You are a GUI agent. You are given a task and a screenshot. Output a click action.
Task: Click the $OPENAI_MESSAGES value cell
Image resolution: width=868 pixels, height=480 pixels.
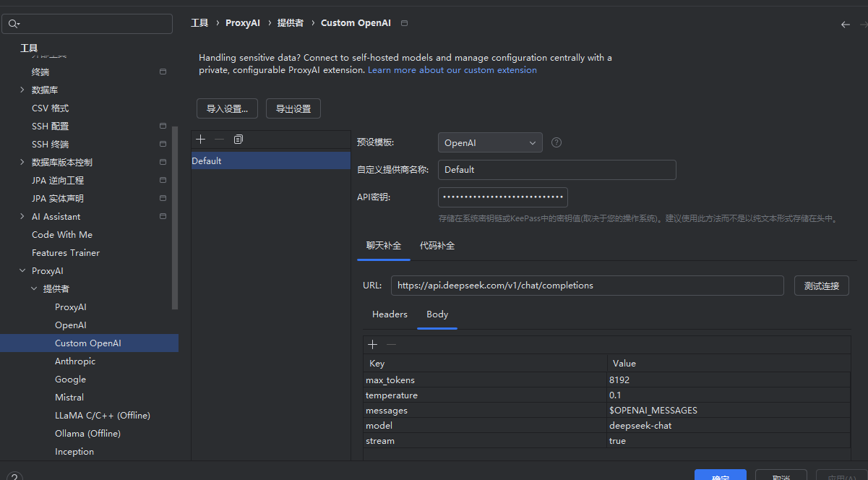tap(729, 411)
